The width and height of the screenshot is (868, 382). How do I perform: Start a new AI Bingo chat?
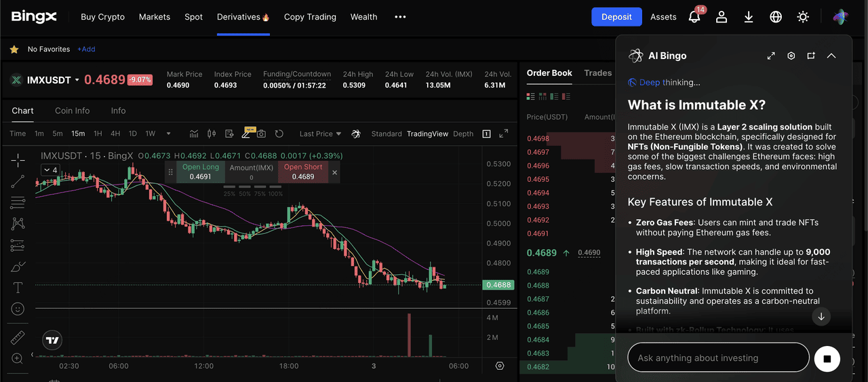tap(811, 56)
